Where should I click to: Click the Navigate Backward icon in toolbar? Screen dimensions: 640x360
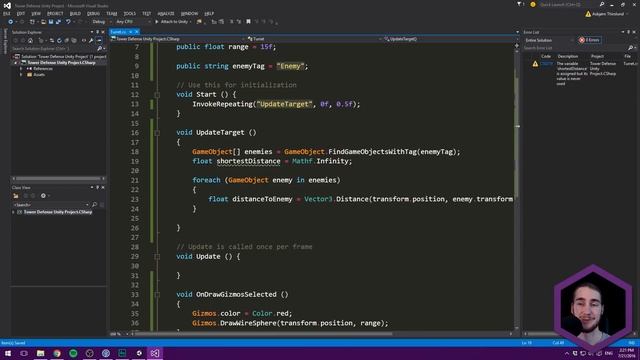coord(11,22)
